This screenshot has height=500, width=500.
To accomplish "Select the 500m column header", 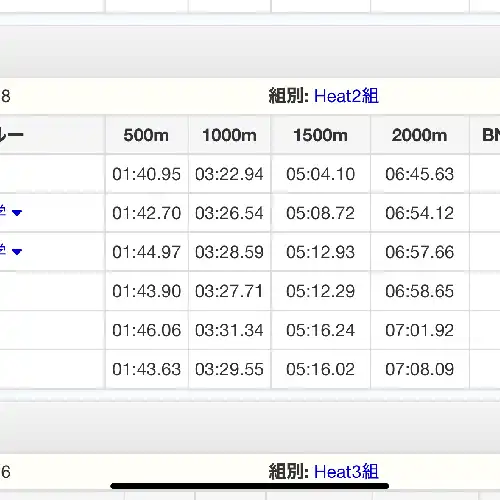I will pyautogui.click(x=146, y=135).
